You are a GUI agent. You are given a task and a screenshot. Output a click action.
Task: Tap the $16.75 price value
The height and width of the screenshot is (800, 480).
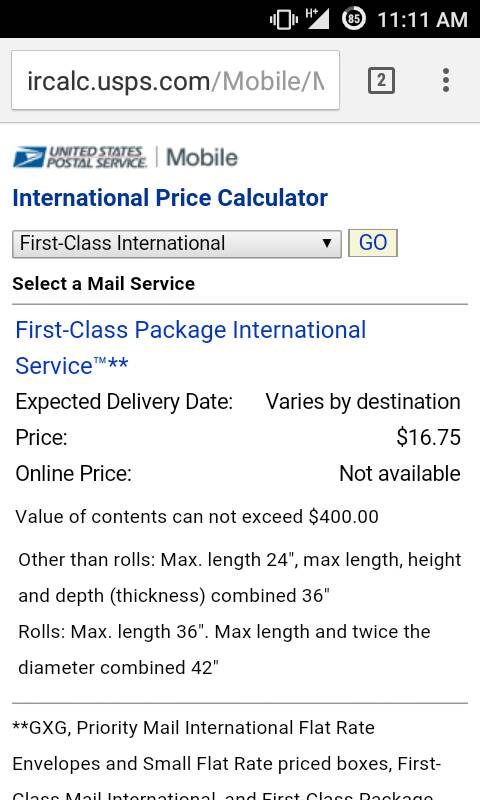point(428,437)
